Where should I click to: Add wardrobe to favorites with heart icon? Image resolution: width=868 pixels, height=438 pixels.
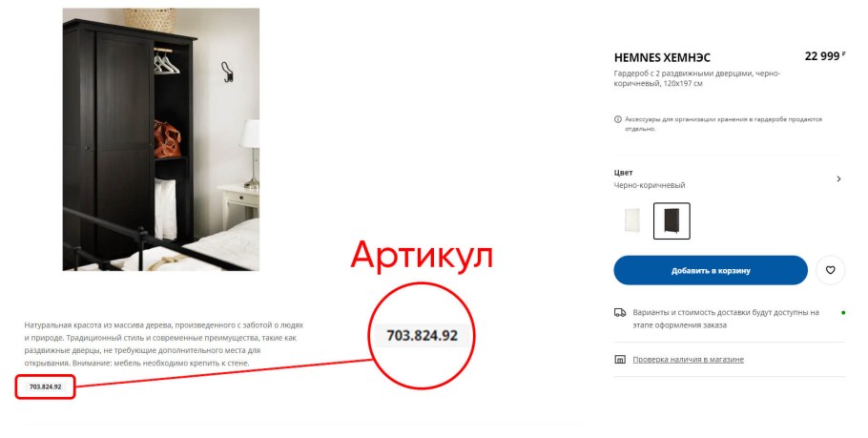point(830,270)
